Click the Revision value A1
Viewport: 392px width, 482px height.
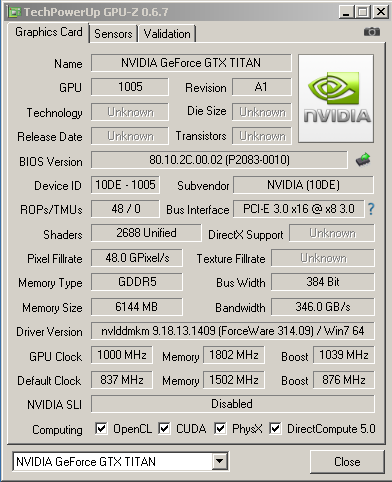click(x=262, y=87)
